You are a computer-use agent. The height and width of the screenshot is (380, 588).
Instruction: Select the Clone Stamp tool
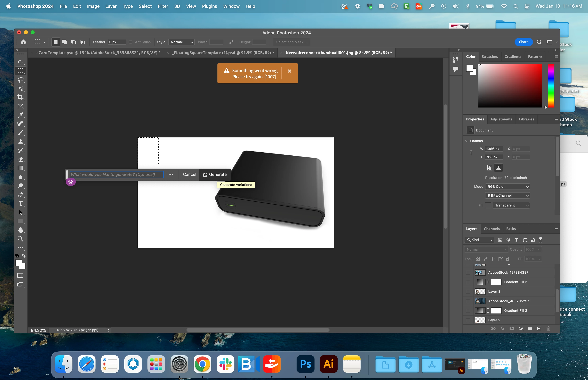pyautogui.click(x=20, y=142)
